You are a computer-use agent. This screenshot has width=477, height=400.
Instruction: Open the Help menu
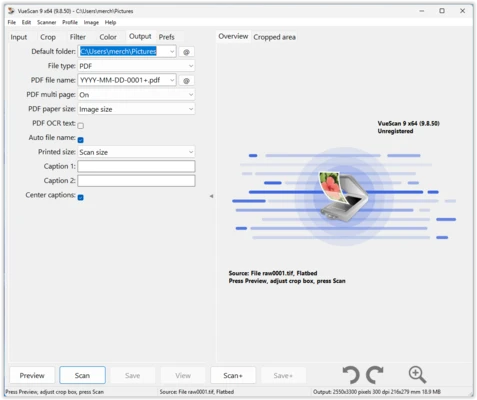pyautogui.click(x=110, y=22)
